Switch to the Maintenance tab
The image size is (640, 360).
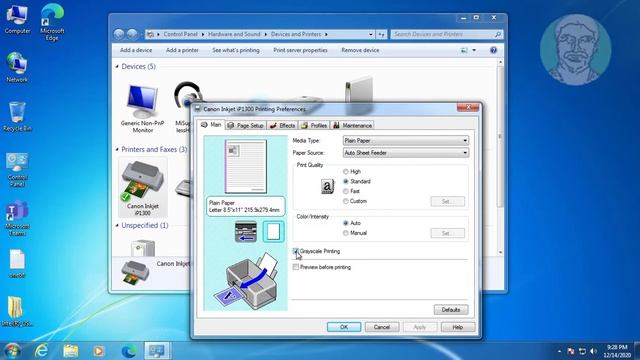[x=352, y=126]
